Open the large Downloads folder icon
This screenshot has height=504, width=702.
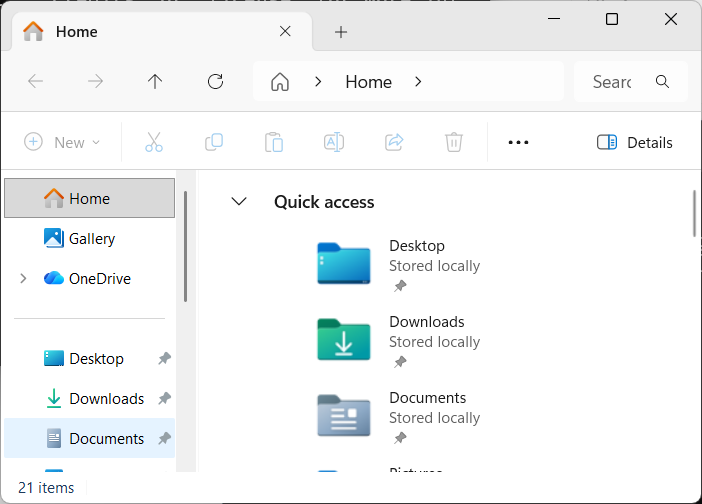click(x=344, y=339)
